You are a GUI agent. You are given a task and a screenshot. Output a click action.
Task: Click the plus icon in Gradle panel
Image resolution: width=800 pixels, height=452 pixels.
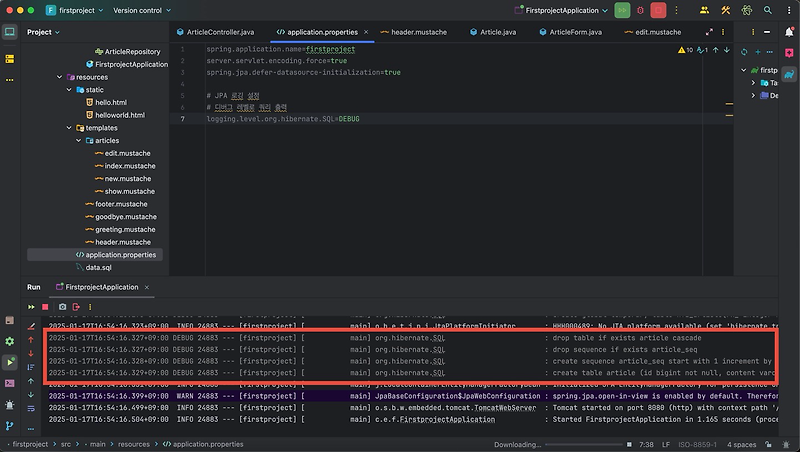[758, 52]
